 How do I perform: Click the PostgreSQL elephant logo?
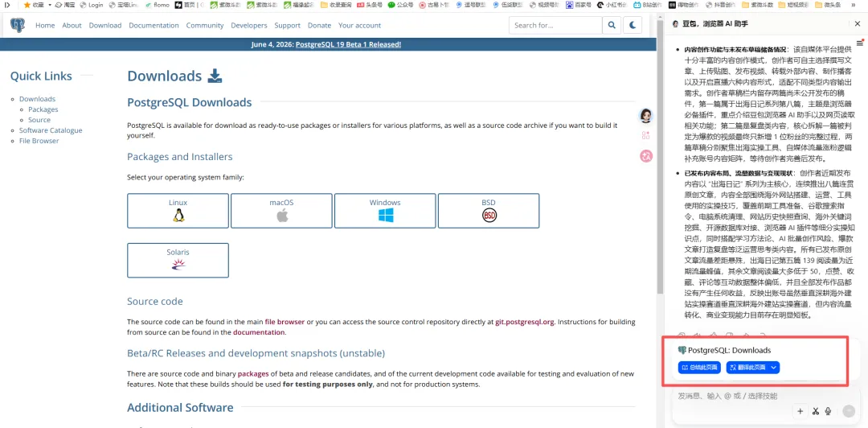tap(18, 25)
